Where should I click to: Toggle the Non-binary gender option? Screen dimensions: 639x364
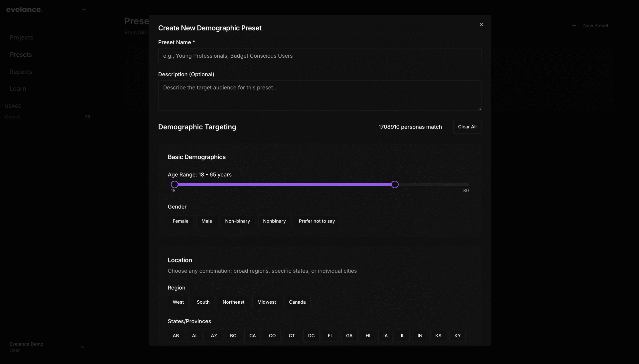tap(237, 221)
